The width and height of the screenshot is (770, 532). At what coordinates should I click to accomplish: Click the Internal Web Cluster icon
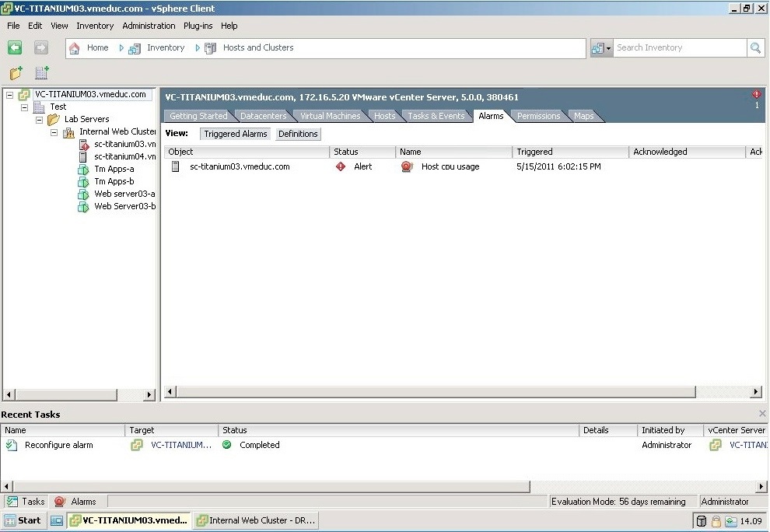point(68,131)
